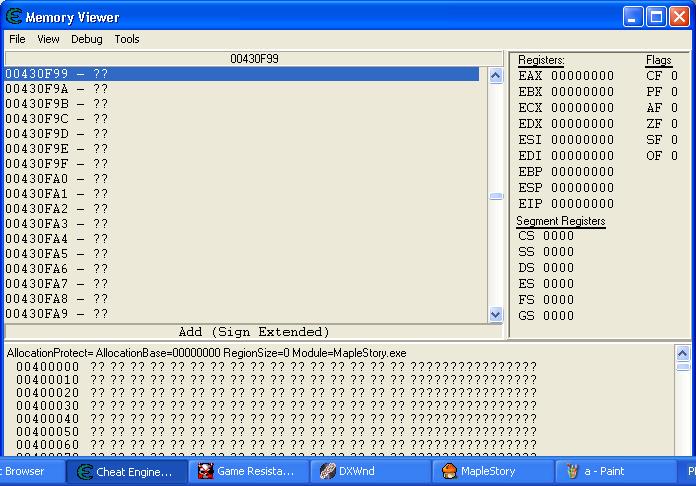
Task: Select the 00430F9C disassembly line
Action: click(x=242, y=119)
